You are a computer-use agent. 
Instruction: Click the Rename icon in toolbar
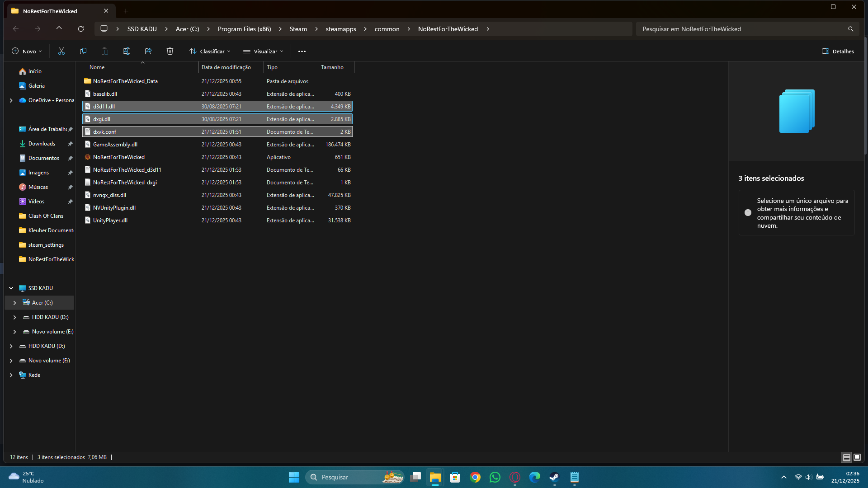click(127, 51)
